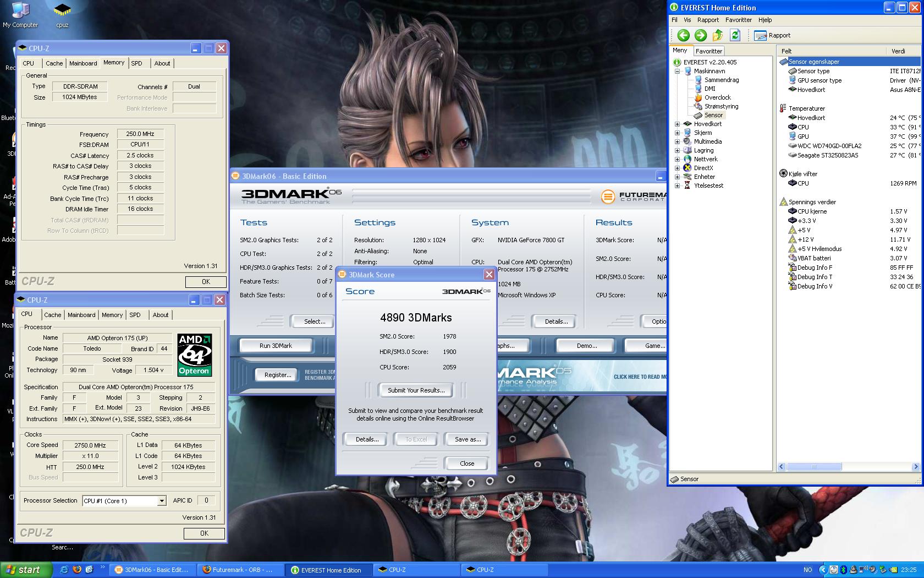This screenshot has width=924, height=578.
Task: Click the right arrow of the EVEREST horizontal scrollbar
Action: point(916,466)
